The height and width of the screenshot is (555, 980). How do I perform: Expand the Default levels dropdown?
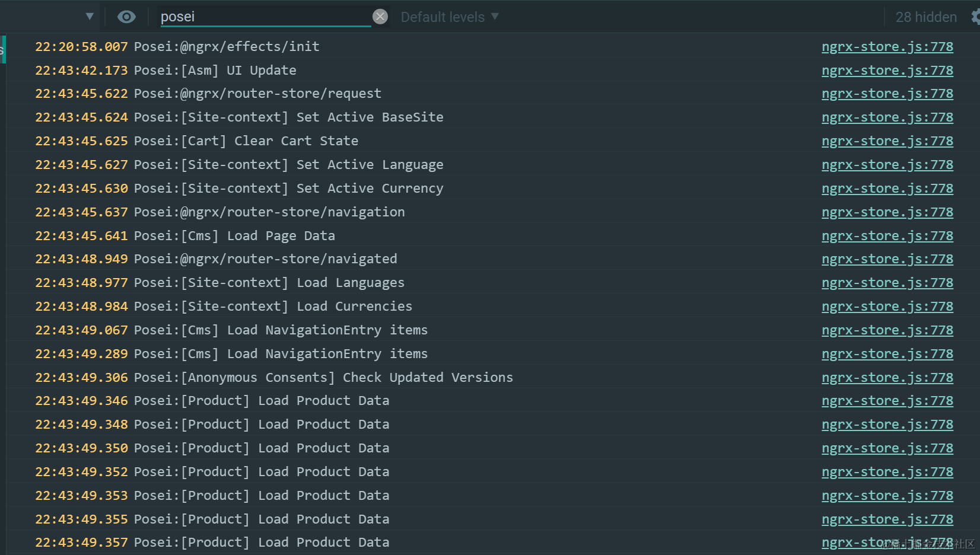(450, 17)
